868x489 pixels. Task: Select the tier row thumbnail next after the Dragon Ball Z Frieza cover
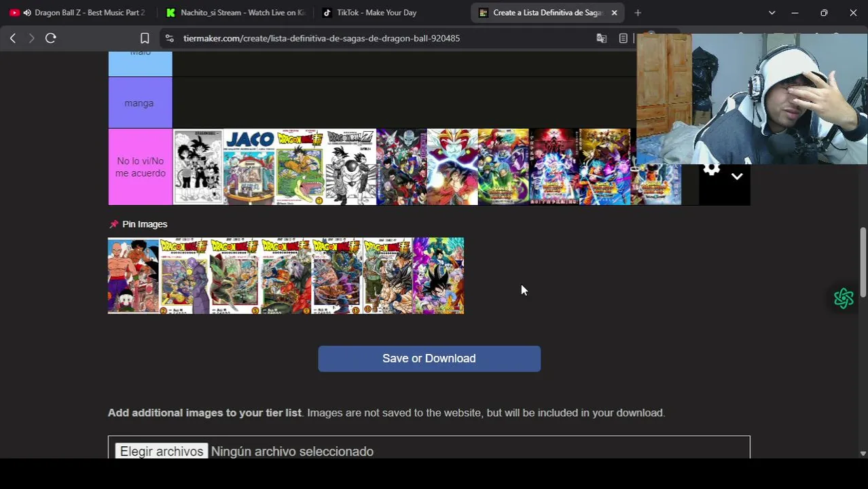(401, 167)
